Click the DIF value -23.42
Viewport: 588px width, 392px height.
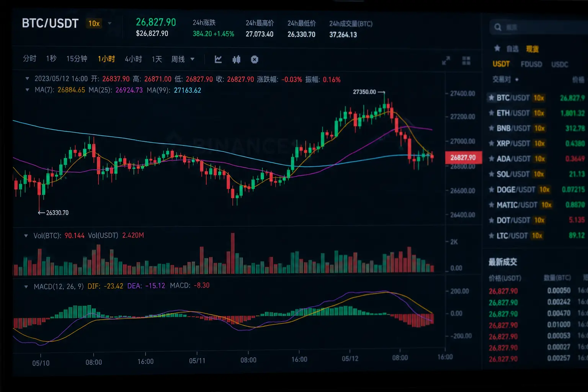[x=113, y=286]
